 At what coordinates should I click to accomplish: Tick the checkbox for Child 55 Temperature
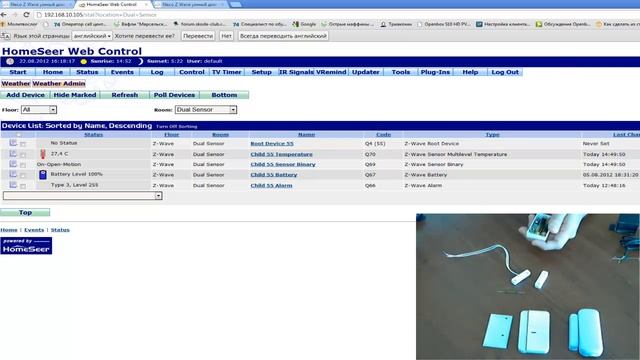[23, 155]
